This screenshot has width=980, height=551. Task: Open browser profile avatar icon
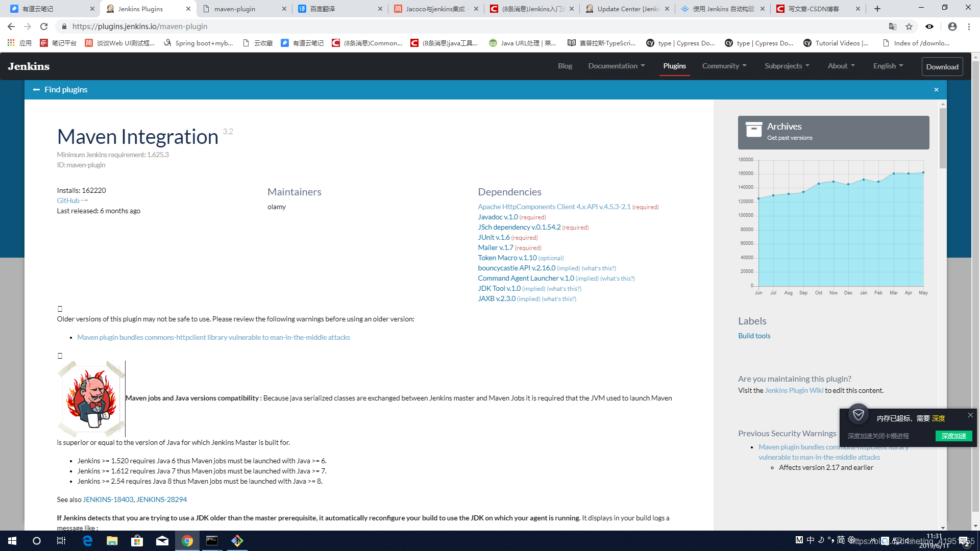coord(952,27)
